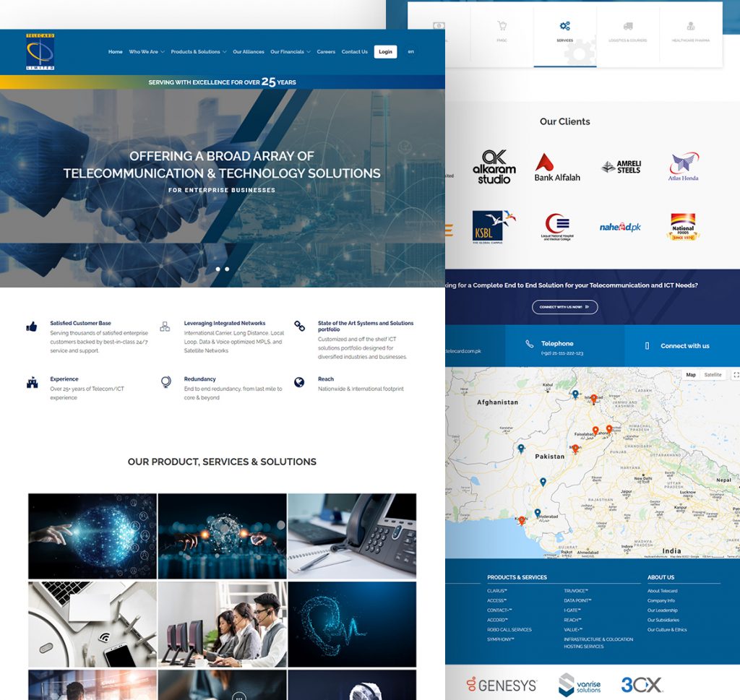Open the Our Leadership footer link
This screenshot has height=700, width=740.
[x=662, y=610]
